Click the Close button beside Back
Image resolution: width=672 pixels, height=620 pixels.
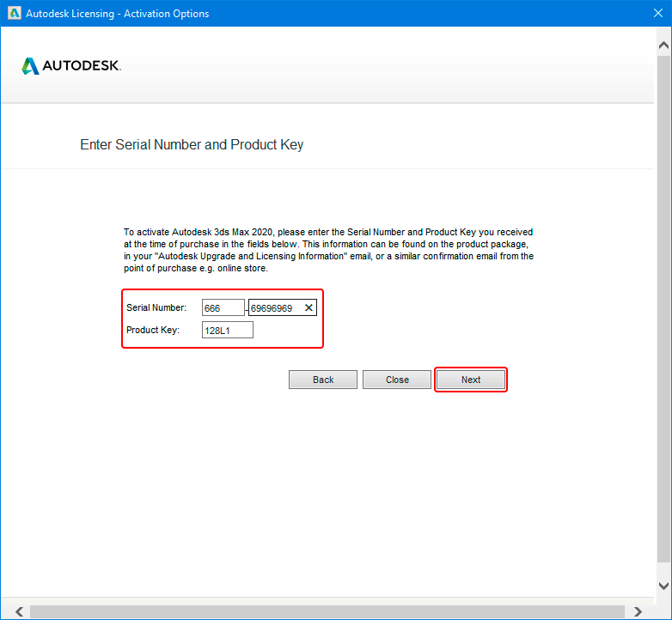pos(397,380)
